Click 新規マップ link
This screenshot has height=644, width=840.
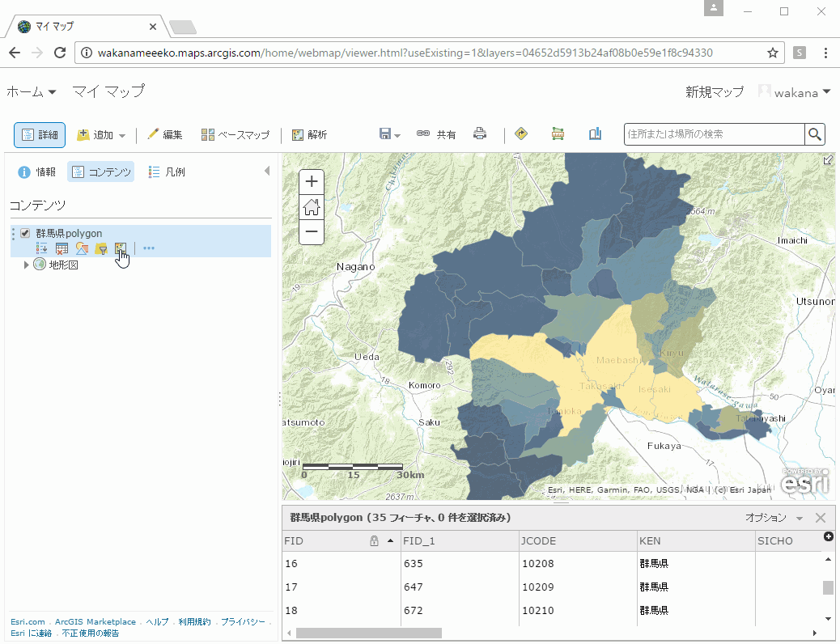pyautogui.click(x=715, y=92)
